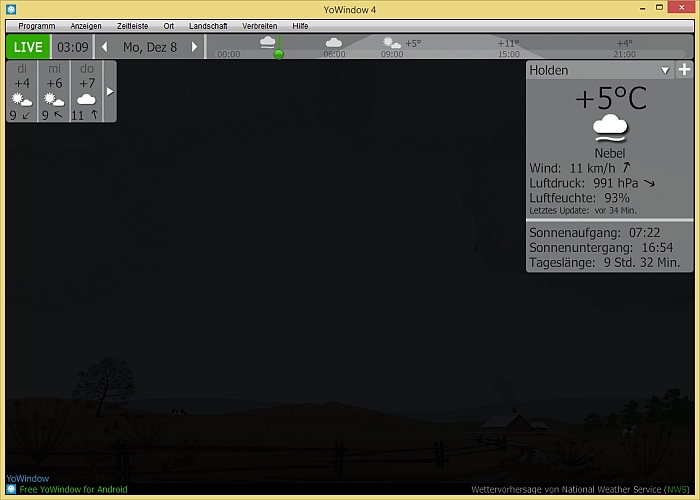Click the pressure trend arrow icon

tap(649, 183)
